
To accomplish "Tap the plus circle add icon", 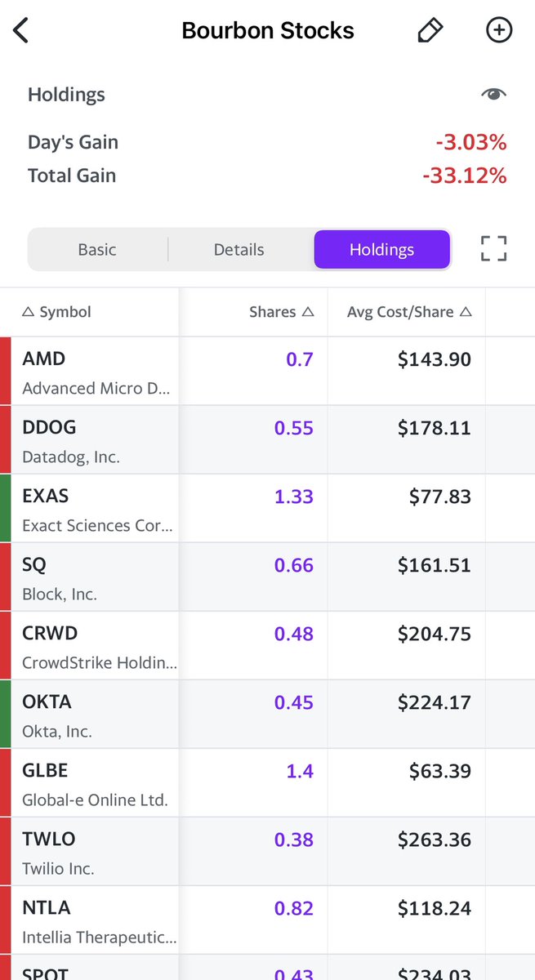I will (498, 30).
